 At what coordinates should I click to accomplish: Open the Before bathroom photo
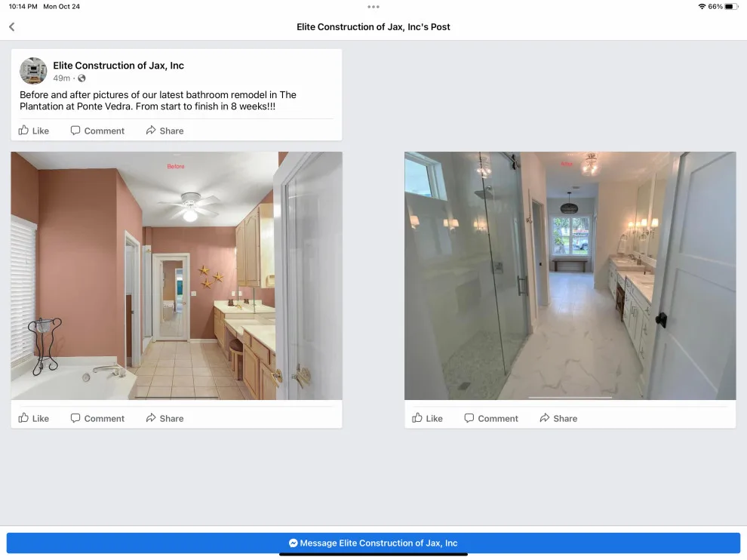click(177, 275)
